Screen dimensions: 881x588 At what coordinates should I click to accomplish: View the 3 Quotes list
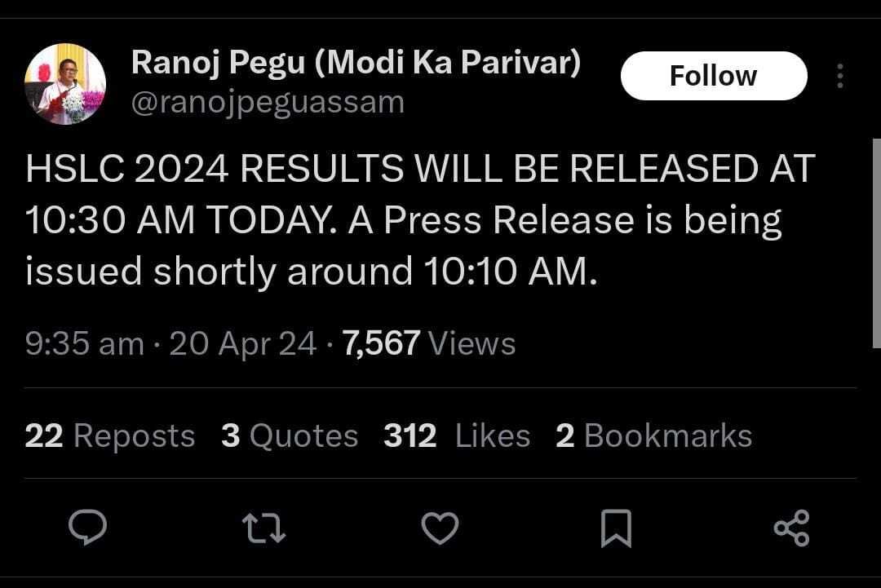click(290, 435)
